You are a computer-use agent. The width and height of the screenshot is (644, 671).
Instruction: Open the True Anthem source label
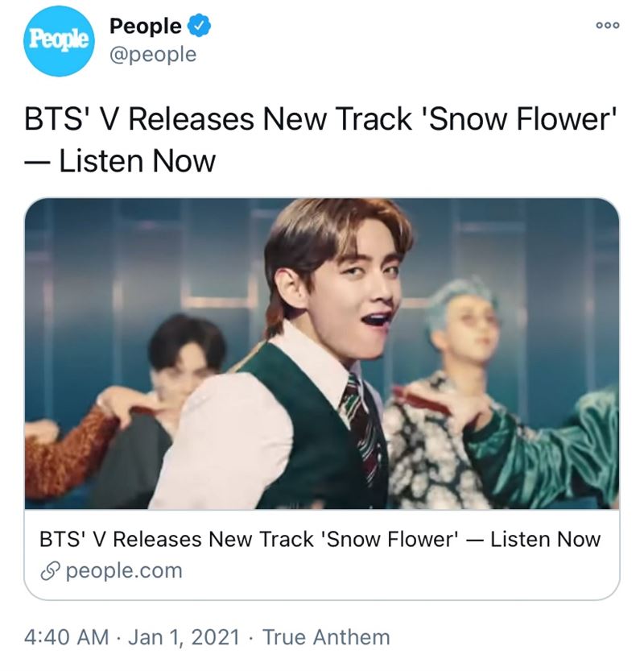tap(326, 637)
